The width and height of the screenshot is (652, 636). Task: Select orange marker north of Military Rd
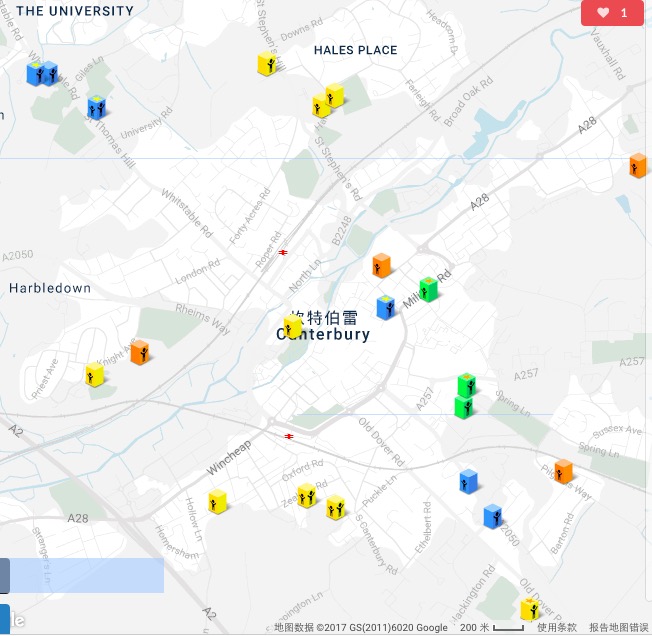[381, 265]
